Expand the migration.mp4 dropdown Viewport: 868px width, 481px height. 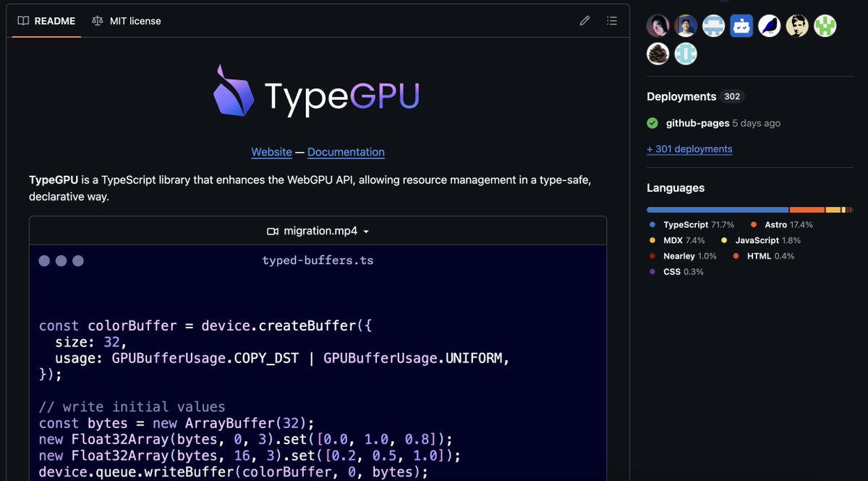[318, 231]
